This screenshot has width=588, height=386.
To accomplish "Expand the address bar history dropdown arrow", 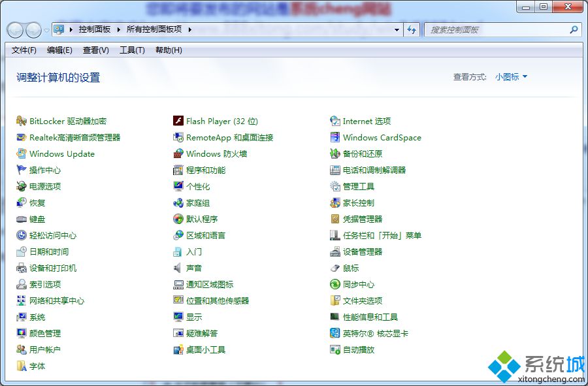I will pos(397,29).
